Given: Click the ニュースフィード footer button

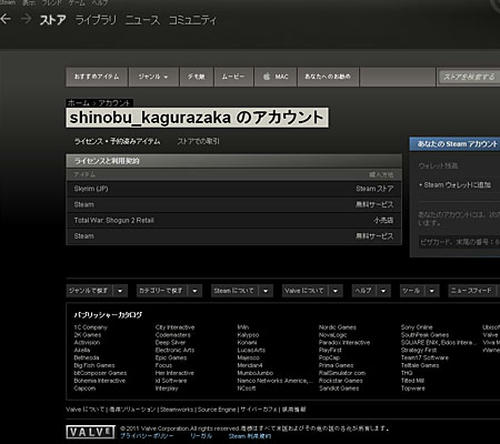Looking at the screenshot, I should [472, 291].
